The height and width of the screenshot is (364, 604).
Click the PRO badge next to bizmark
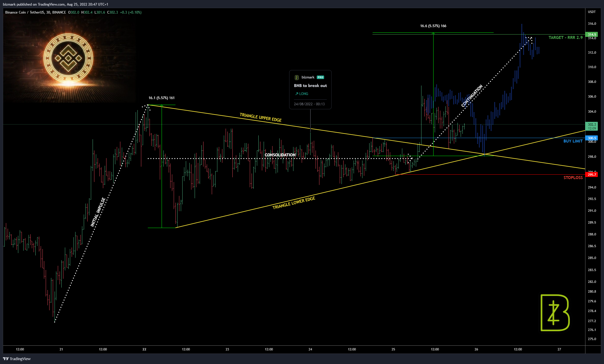(x=320, y=77)
